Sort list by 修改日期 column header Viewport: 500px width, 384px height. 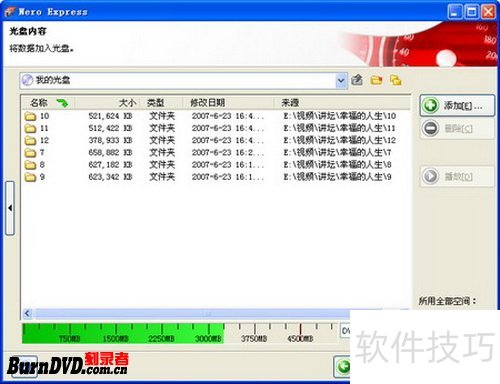(228, 103)
